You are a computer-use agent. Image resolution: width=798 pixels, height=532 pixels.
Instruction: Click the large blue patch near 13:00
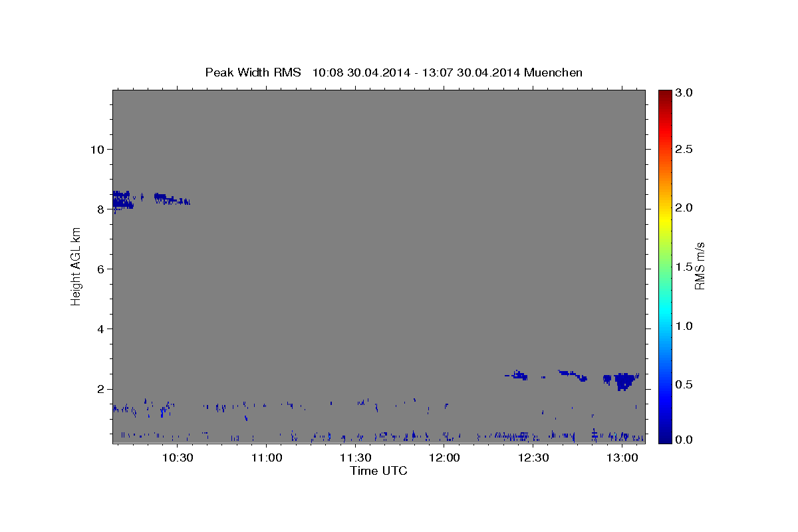(x=624, y=382)
